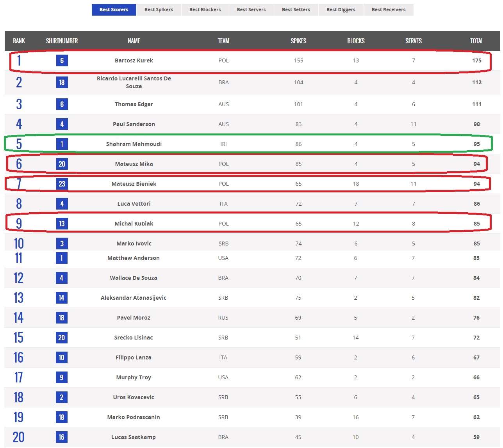Click Murphy Troy's shirt number 9 badge
This screenshot has width=503, height=448.
(x=61, y=377)
